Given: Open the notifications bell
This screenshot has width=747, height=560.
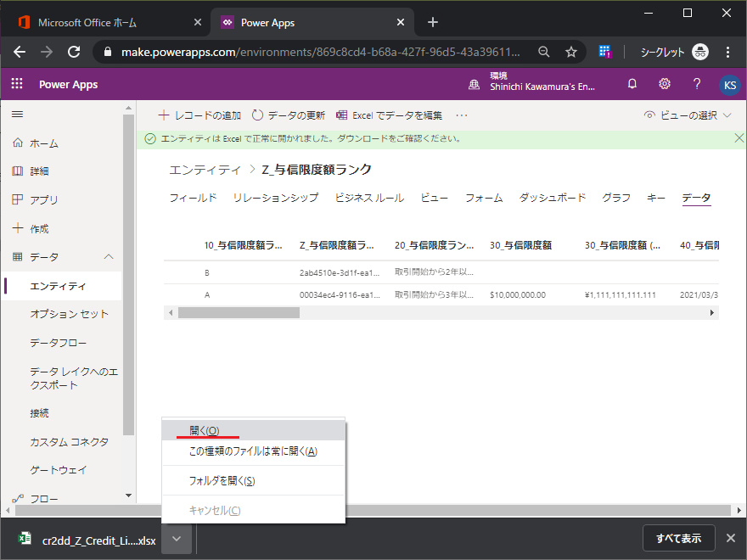Looking at the screenshot, I should click(632, 84).
